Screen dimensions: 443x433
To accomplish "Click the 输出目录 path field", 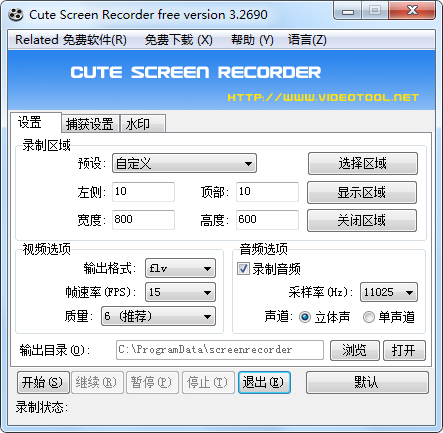I will click(x=220, y=350).
